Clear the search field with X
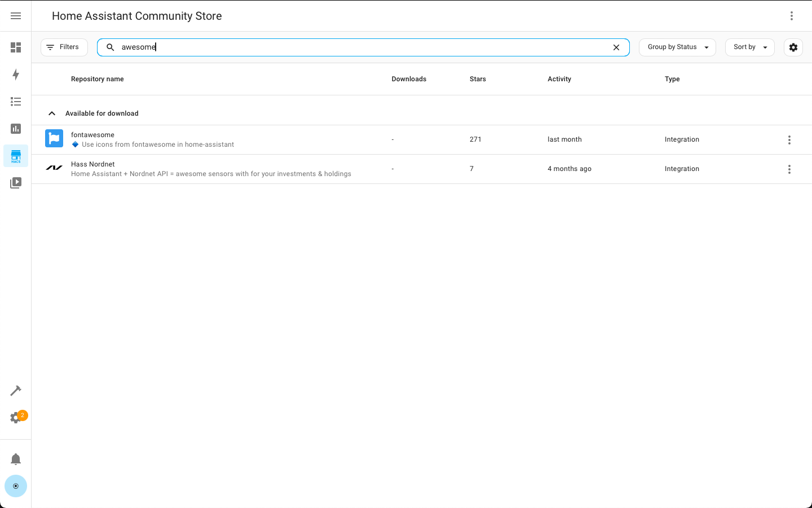 pyautogui.click(x=616, y=47)
